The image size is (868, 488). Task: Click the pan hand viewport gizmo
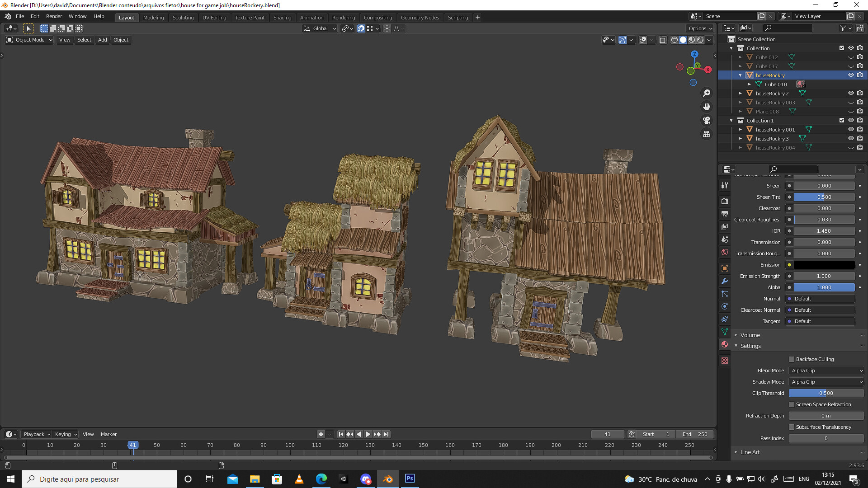point(707,107)
